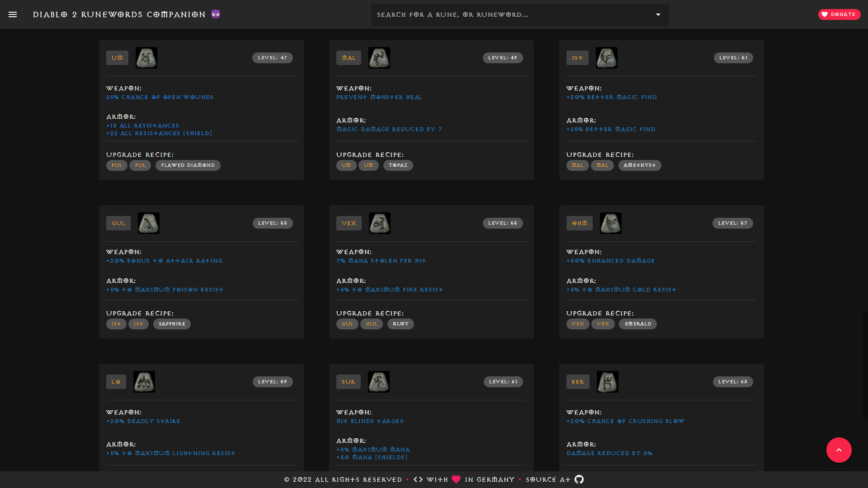868x488 pixels.
Task: Click the Donate button
Action: [x=839, y=14]
